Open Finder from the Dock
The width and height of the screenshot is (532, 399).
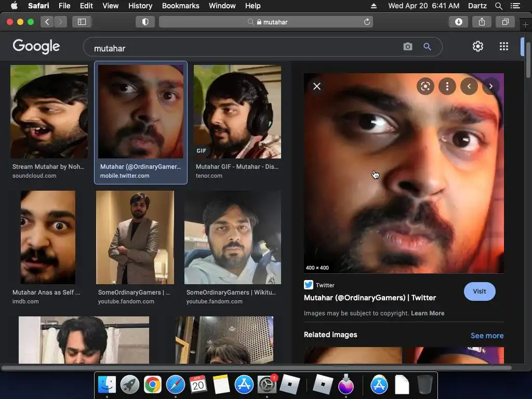107,385
